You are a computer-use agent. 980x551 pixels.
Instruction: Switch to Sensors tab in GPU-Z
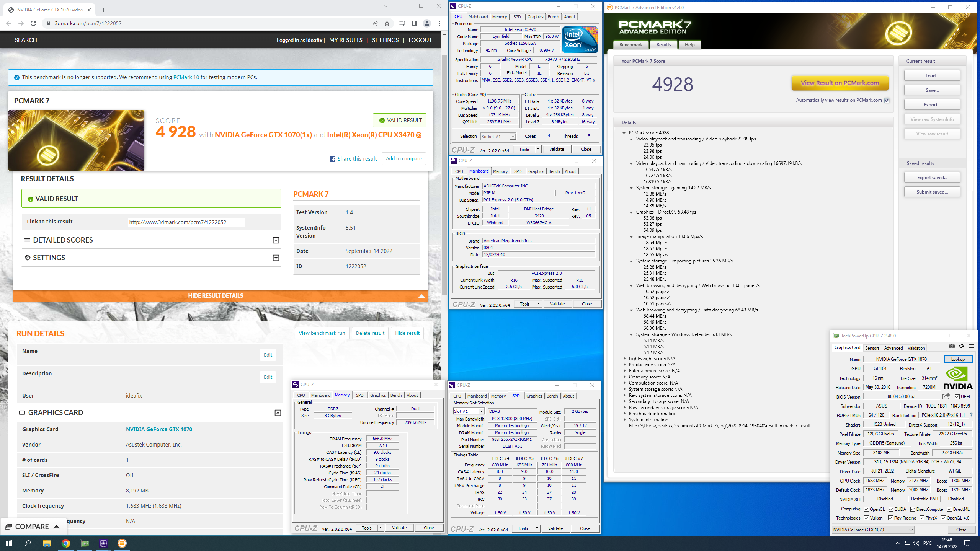coord(872,348)
